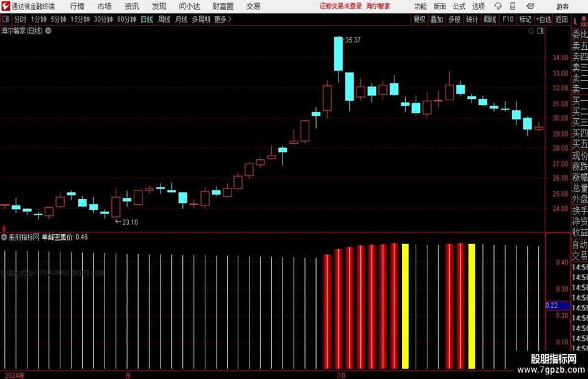Click the 画线 drawing tool button
This screenshot has width=588, height=379.
tap(490, 19)
